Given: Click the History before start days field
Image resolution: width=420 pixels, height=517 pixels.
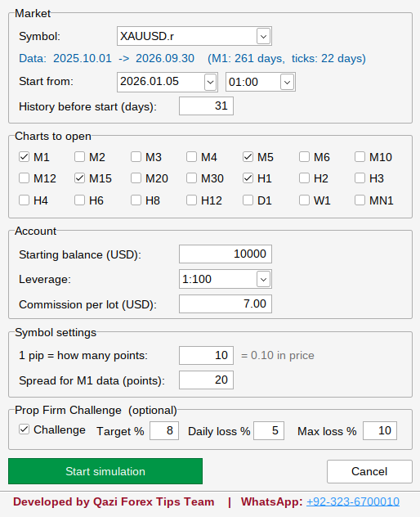Looking at the screenshot, I should click(206, 106).
